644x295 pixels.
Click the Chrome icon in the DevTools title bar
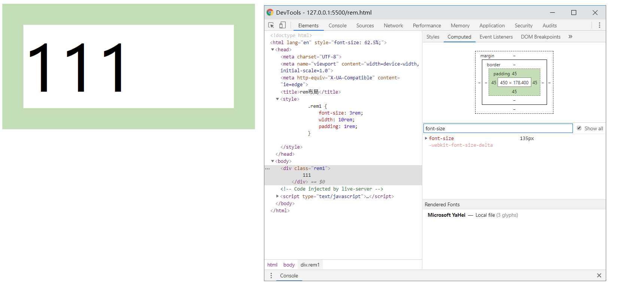click(270, 12)
